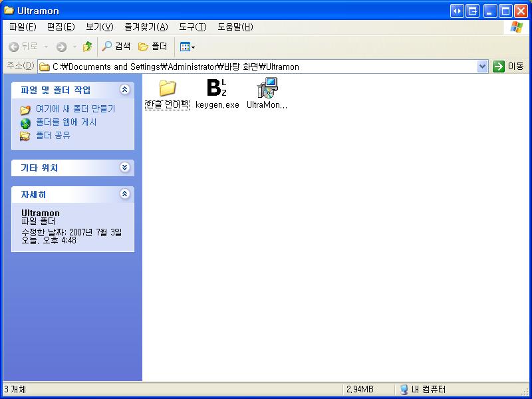Click 폴더 공유 link

click(x=53, y=136)
